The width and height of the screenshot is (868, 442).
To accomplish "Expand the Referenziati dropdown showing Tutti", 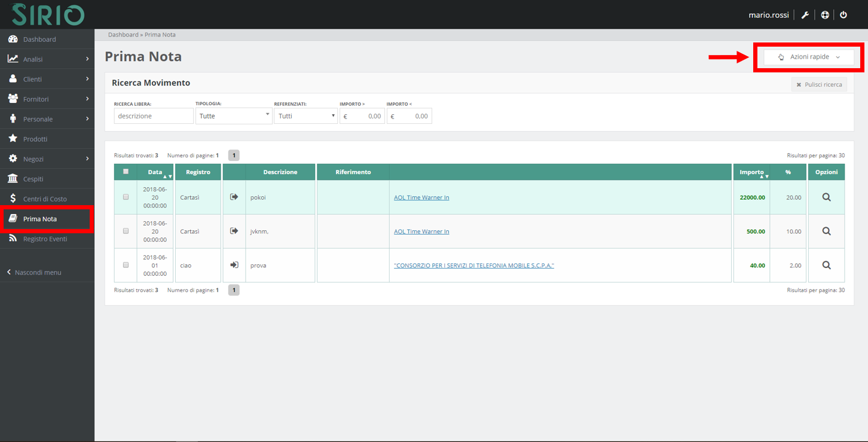I will point(305,116).
